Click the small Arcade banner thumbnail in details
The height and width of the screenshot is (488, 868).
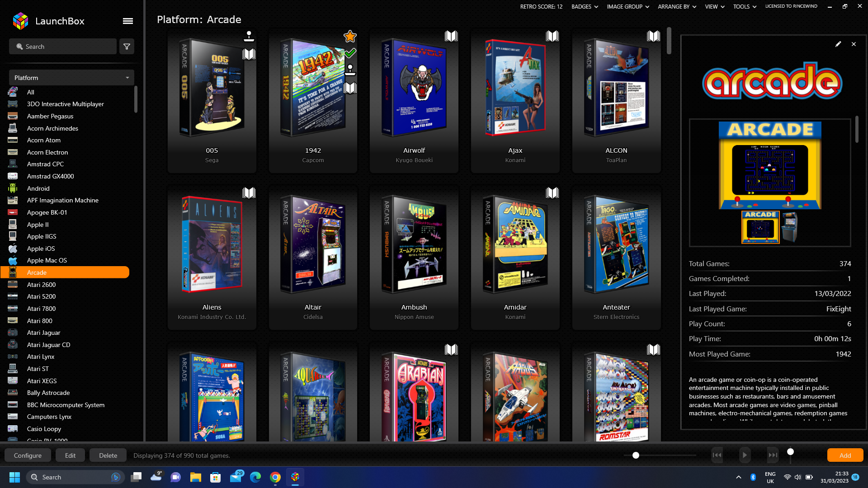pyautogui.click(x=760, y=227)
